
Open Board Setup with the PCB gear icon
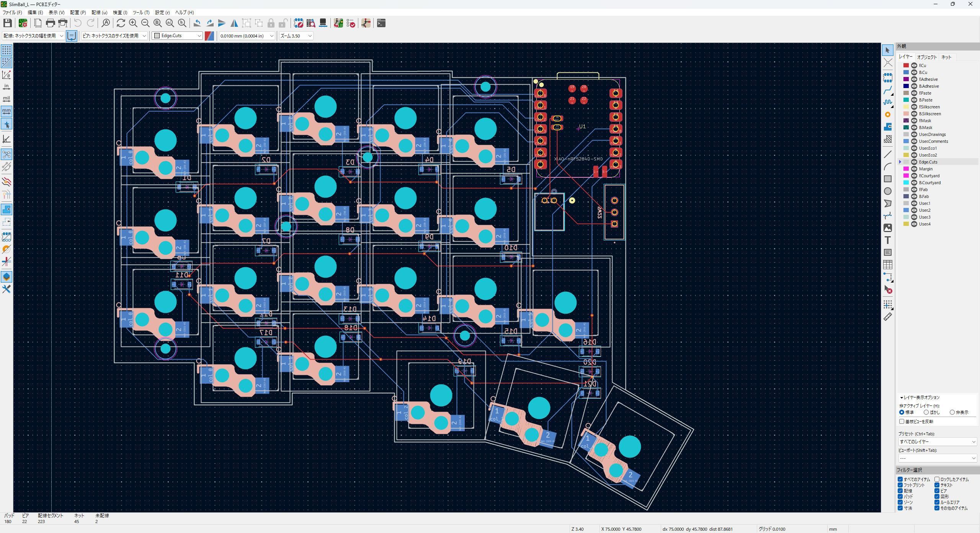23,23
